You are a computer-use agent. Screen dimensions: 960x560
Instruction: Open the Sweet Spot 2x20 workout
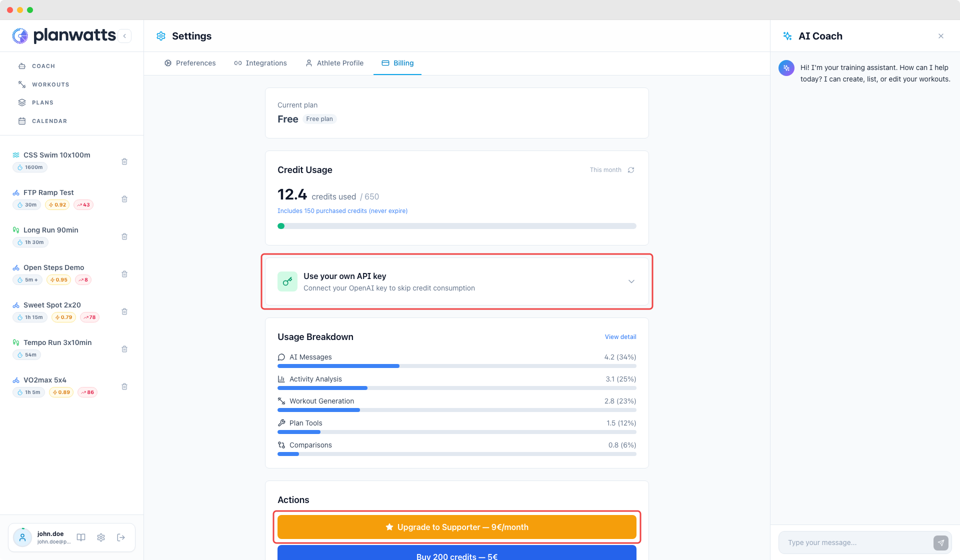(x=52, y=305)
